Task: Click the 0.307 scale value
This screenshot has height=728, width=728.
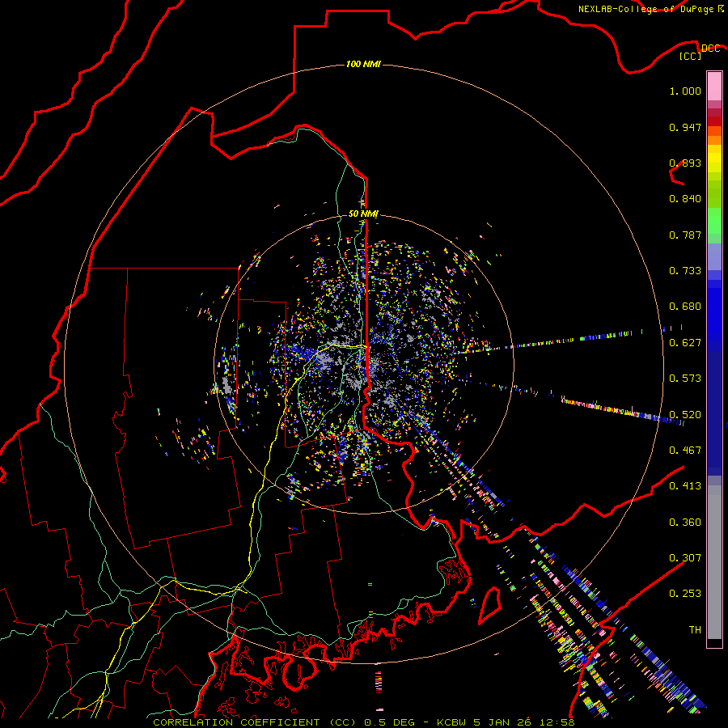Action: point(685,558)
